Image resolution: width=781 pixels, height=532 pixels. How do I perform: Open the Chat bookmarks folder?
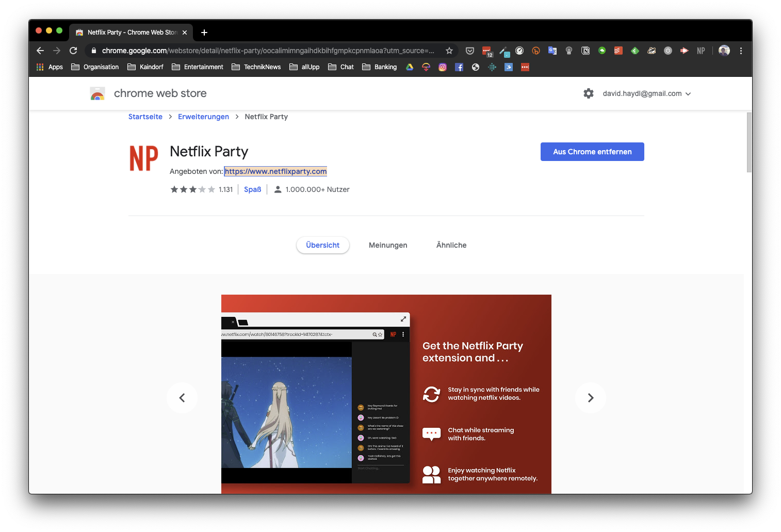(x=341, y=67)
